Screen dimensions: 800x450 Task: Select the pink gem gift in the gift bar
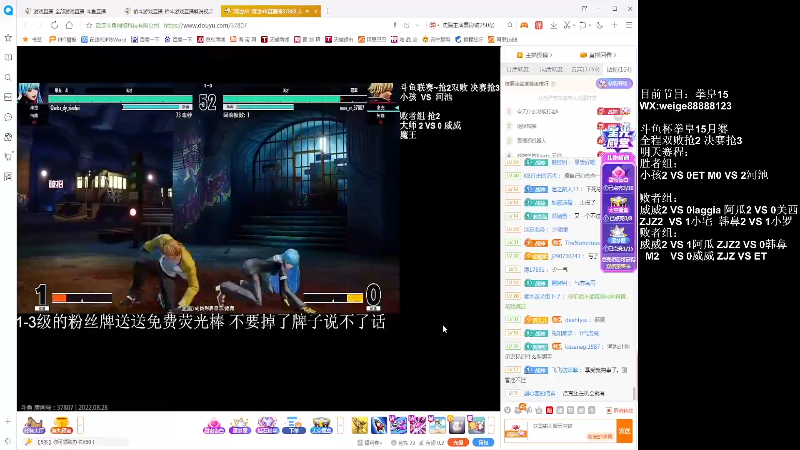pos(214,425)
